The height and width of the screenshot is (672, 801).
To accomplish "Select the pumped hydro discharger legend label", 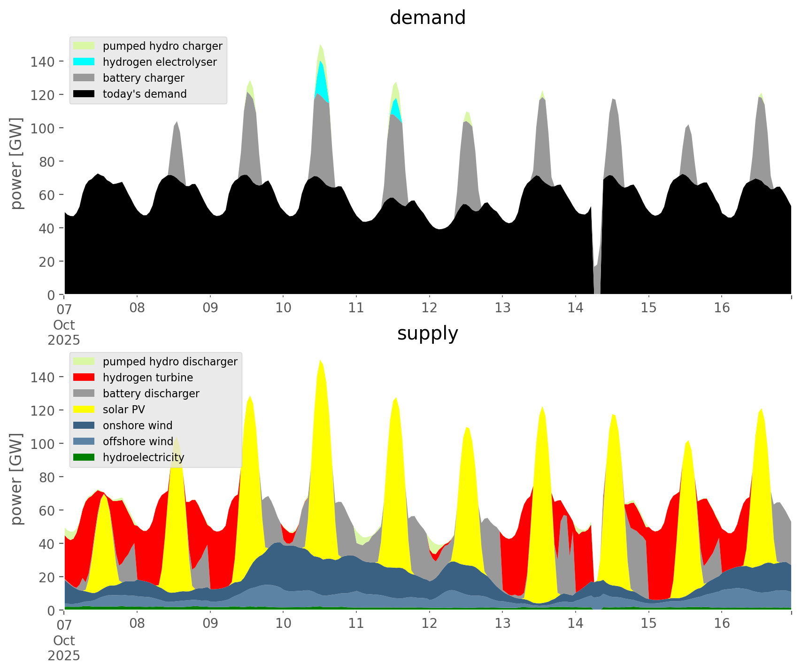I will pyautogui.click(x=170, y=362).
